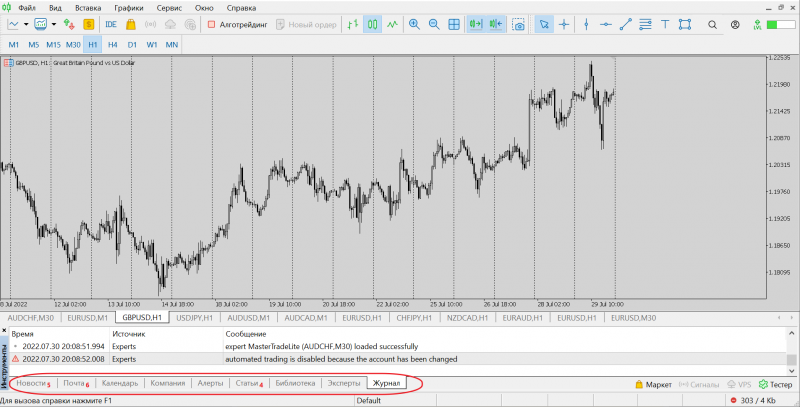Open the user account profile icon
The height and width of the screenshot is (407, 800).
(735, 24)
